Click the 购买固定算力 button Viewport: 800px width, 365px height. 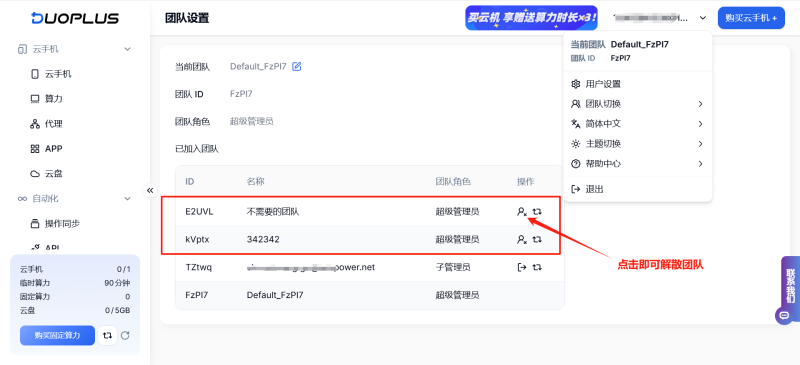pos(58,335)
